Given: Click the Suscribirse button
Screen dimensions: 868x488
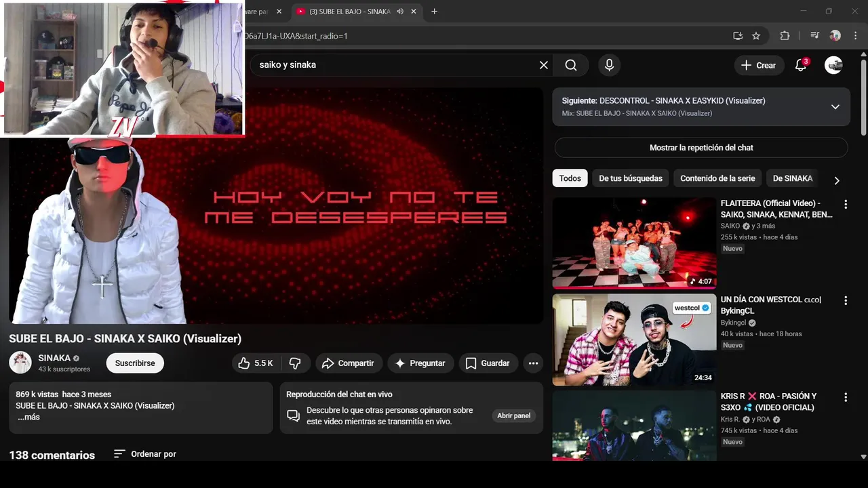Looking at the screenshot, I should 135,363.
